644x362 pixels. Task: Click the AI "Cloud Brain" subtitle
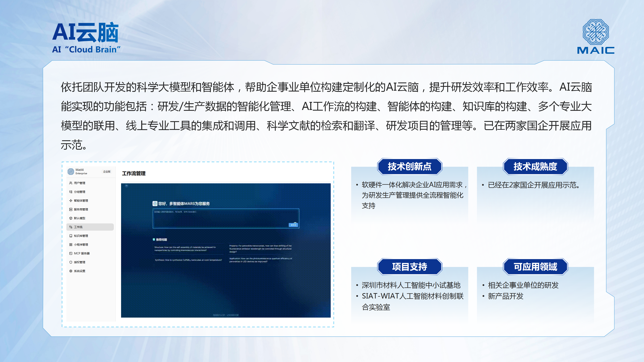click(x=86, y=49)
